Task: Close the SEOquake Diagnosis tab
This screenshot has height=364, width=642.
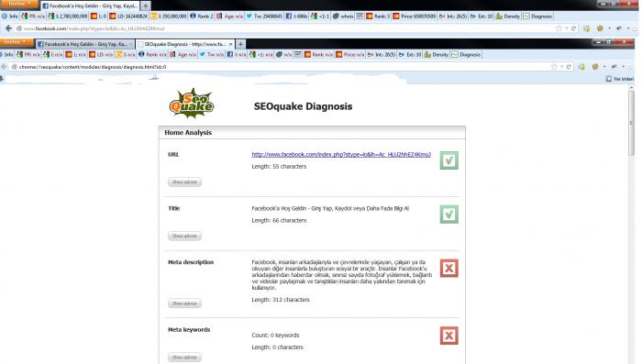Action: (230, 44)
